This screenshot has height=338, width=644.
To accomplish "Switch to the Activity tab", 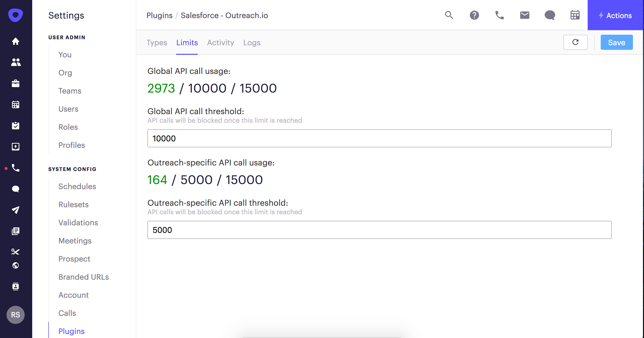I will click(x=220, y=43).
